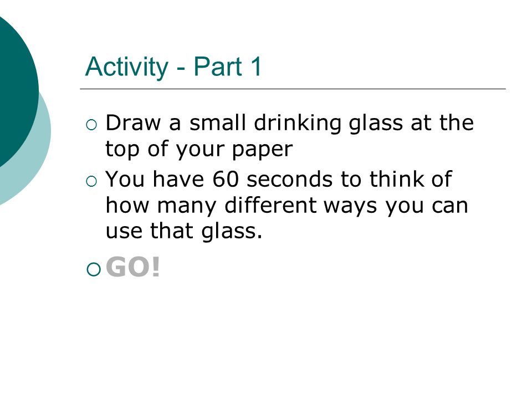Click the word 'seconds' in second bullet
The width and height of the screenshot is (532, 399).
pos(289,179)
